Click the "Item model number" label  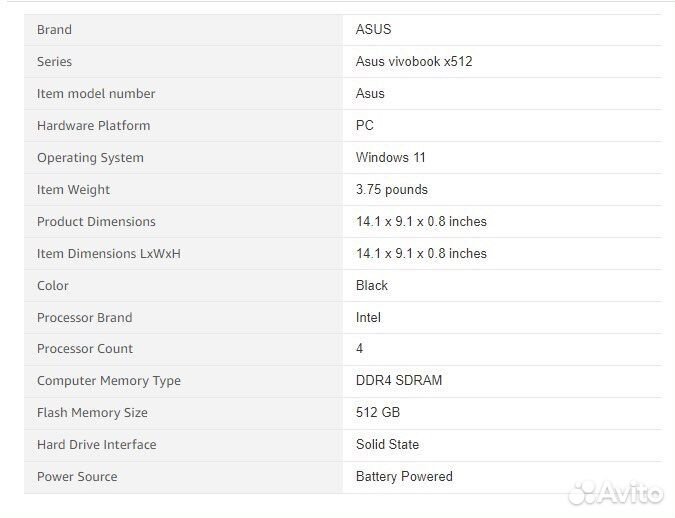[x=96, y=94]
